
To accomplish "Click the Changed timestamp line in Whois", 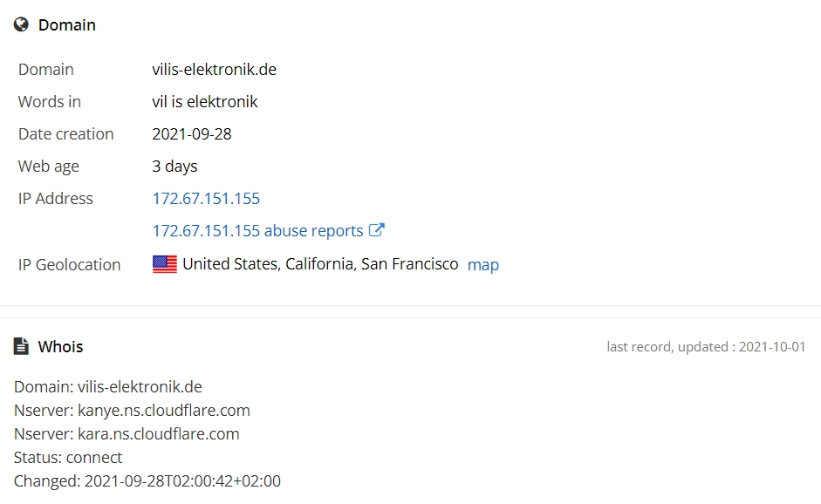I will tap(147, 481).
